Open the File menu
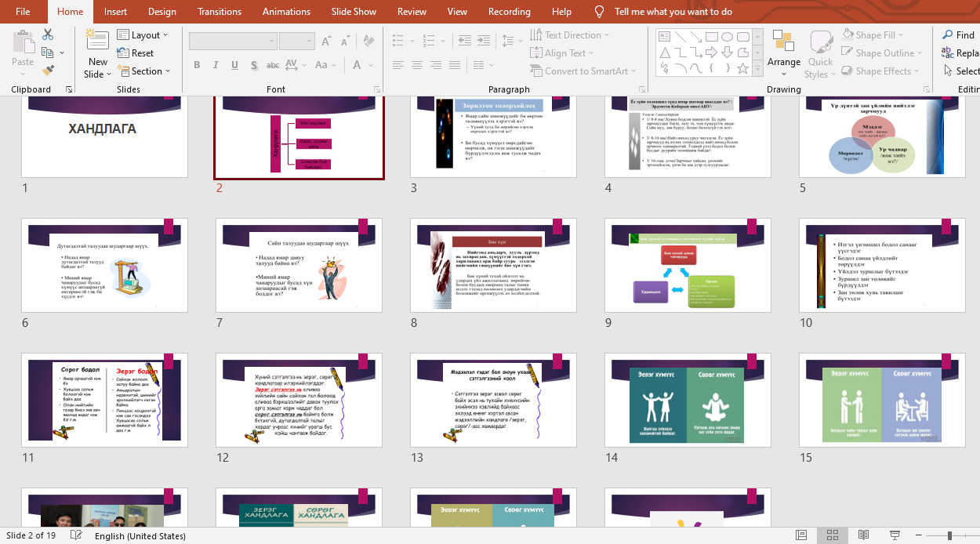Viewport: 980px width, 544px height. tap(23, 12)
